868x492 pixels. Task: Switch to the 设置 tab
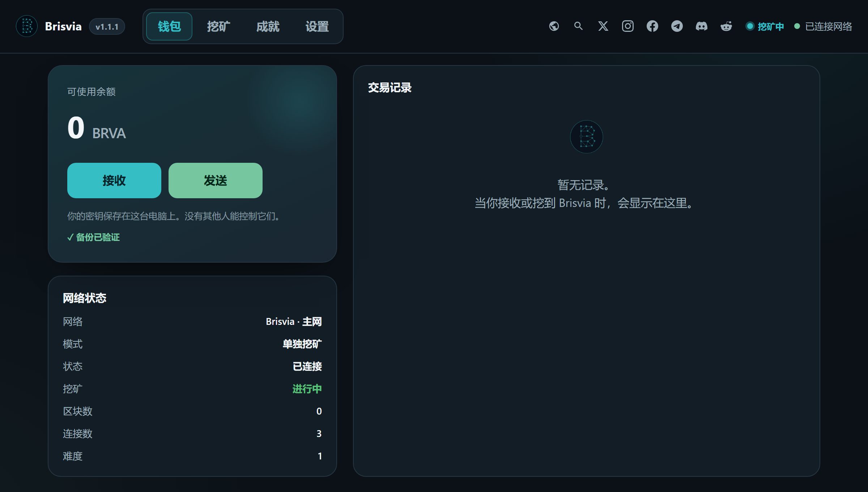[x=317, y=26]
